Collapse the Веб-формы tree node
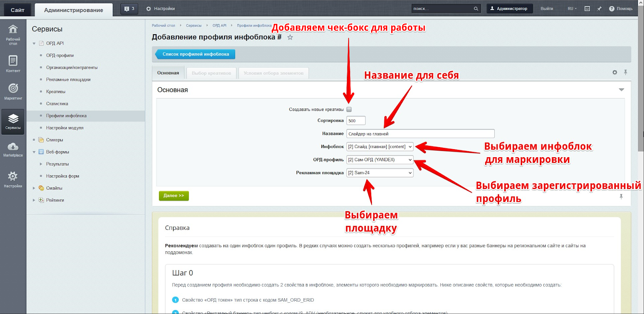Viewport: 644px width, 314px height. [34, 152]
